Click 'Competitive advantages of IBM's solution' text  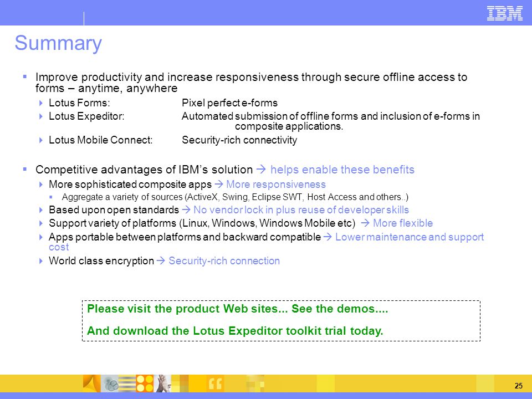coord(144,170)
